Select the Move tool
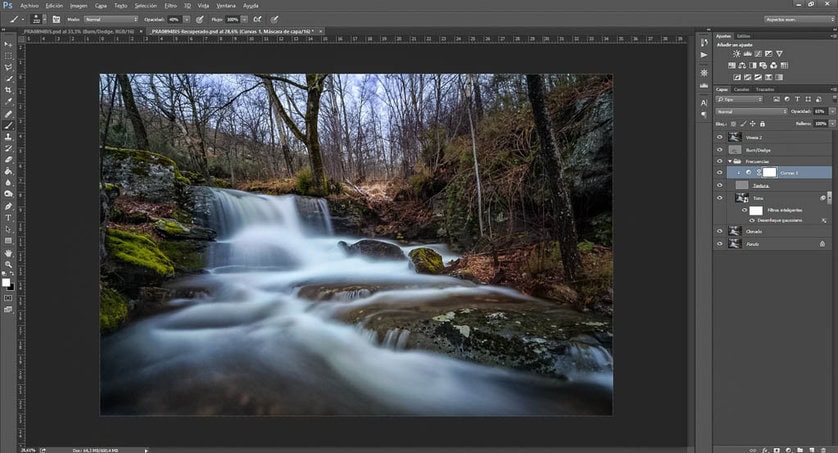838x453 pixels. [x=9, y=43]
